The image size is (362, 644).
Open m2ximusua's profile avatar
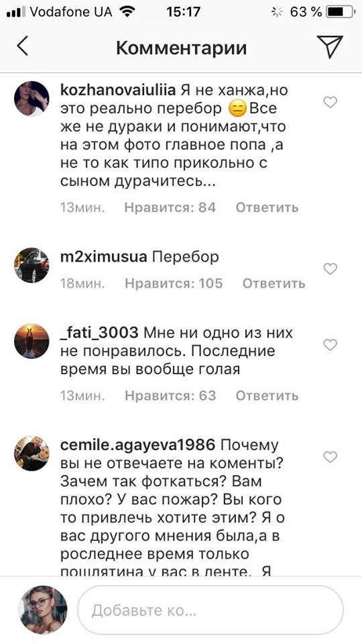coord(32,265)
